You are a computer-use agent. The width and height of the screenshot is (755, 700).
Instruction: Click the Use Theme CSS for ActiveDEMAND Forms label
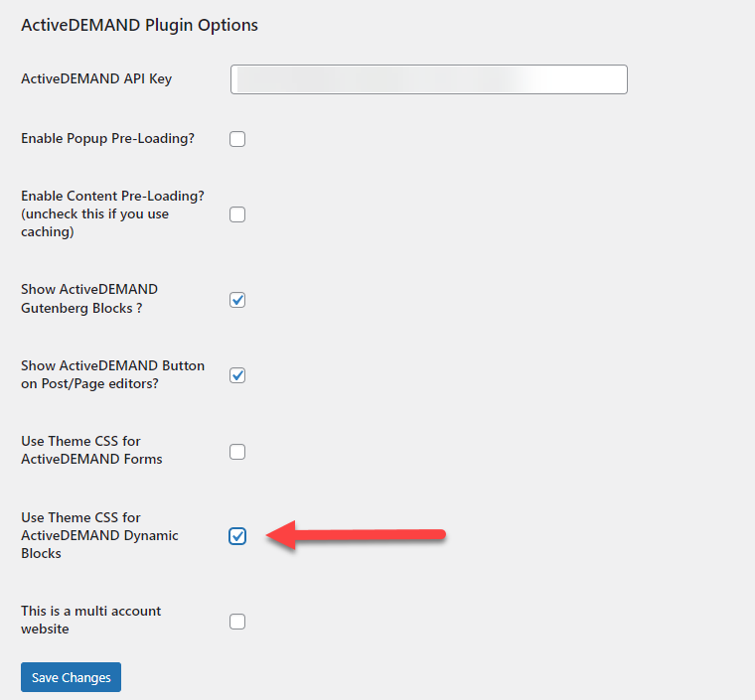coord(91,450)
